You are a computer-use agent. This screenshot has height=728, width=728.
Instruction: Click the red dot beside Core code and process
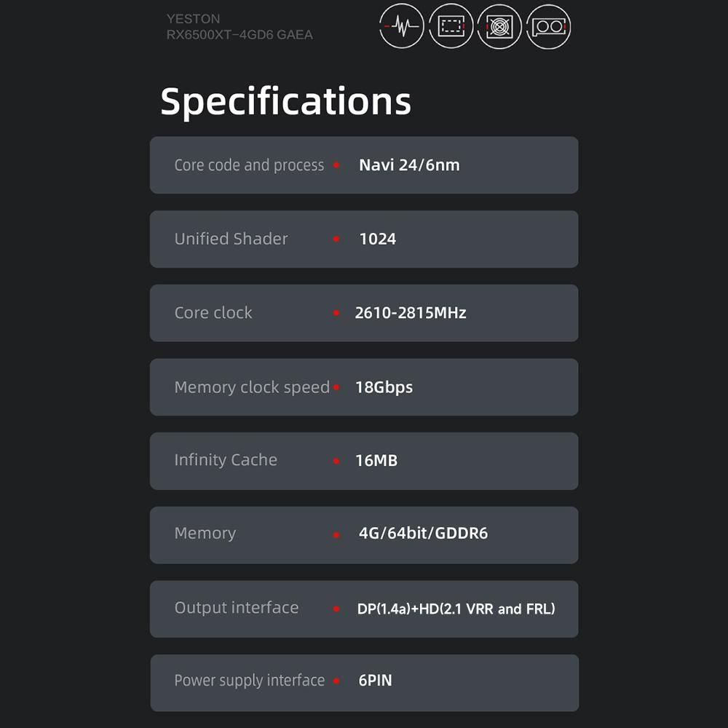point(336,165)
